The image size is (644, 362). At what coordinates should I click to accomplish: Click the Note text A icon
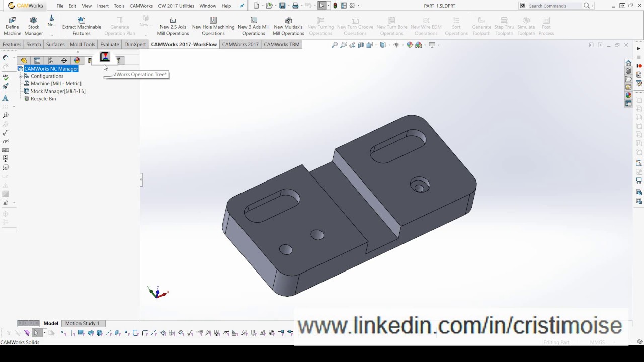6,98
